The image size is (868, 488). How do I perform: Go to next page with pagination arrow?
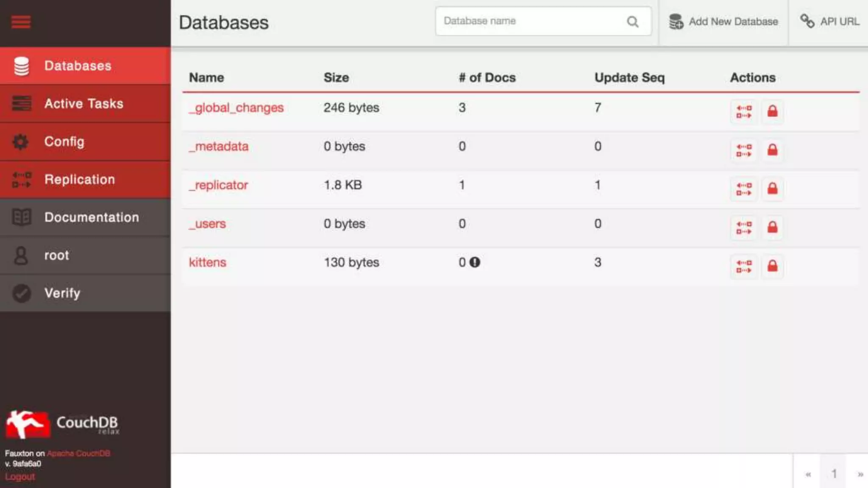(860, 474)
